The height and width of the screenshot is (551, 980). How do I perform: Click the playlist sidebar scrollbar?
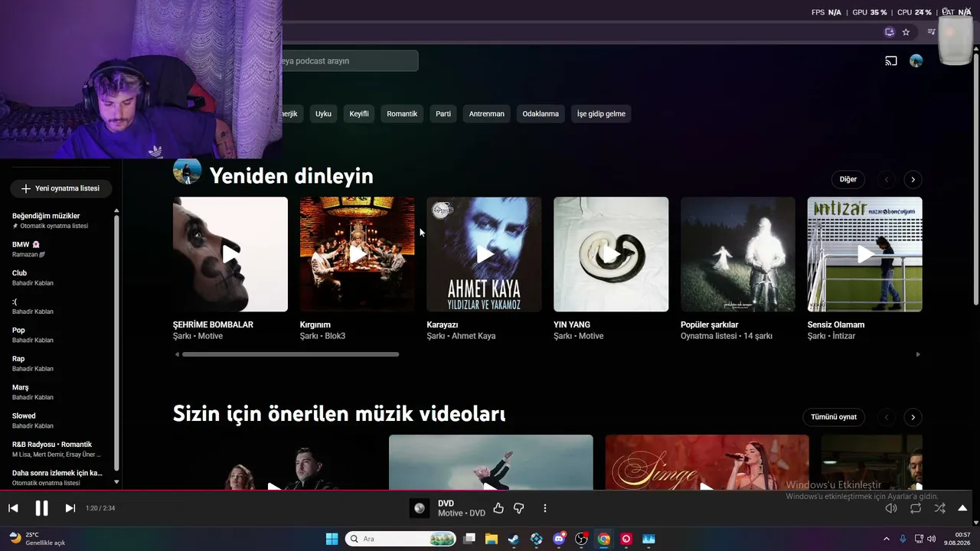click(x=116, y=343)
